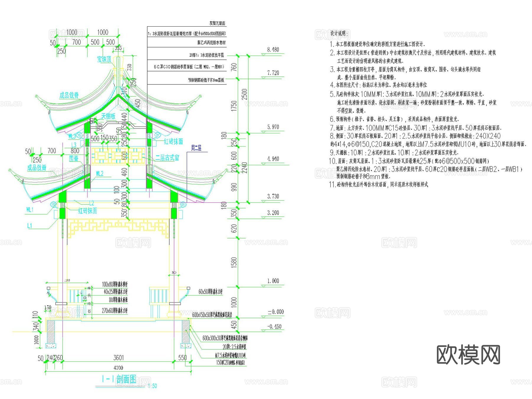Click the elevation value "4.940"
The width and height of the screenshot is (532, 399).
click(x=273, y=159)
